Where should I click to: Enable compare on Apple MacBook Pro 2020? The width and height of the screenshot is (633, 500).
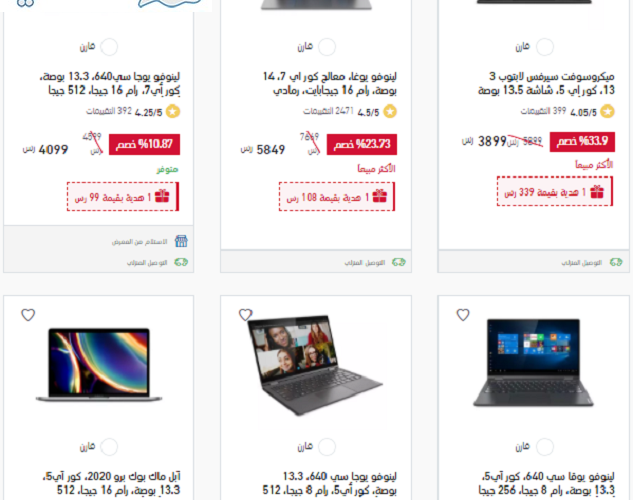pos(109,447)
